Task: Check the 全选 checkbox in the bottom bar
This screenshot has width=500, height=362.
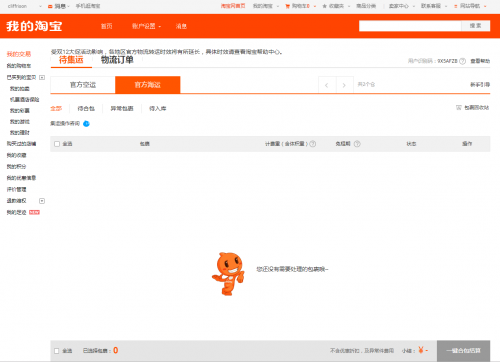Action: pyautogui.click(x=57, y=351)
